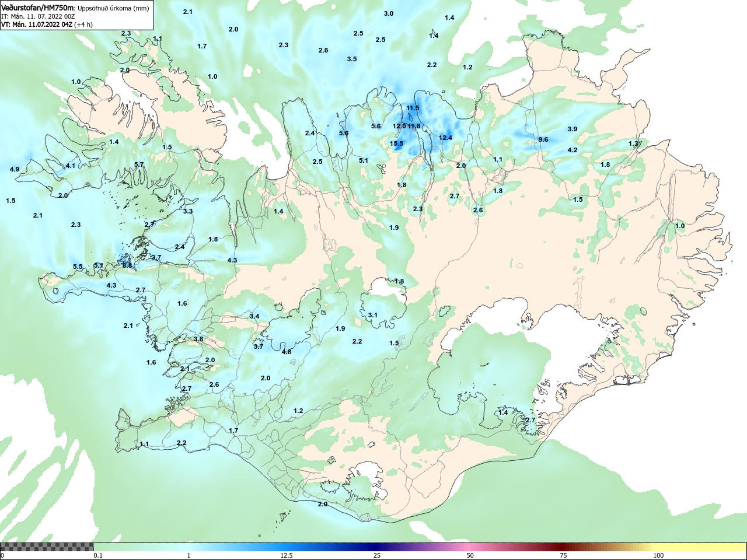This screenshot has width=747, height=560.
Task: Click the 3.9 precipitation label
Action: coord(573,129)
